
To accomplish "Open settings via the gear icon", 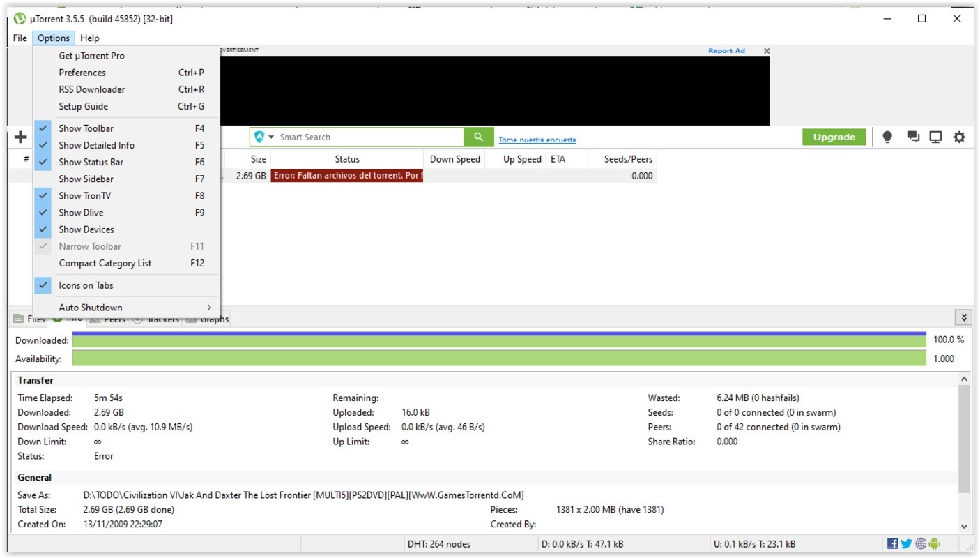I will (x=959, y=137).
